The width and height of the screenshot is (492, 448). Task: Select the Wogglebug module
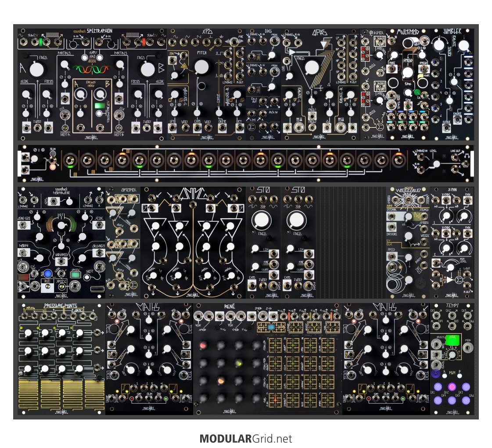pos(408,242)
